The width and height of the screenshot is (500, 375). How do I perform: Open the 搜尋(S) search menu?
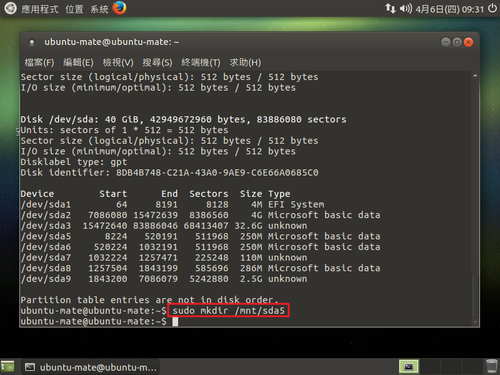click(157, 62)
